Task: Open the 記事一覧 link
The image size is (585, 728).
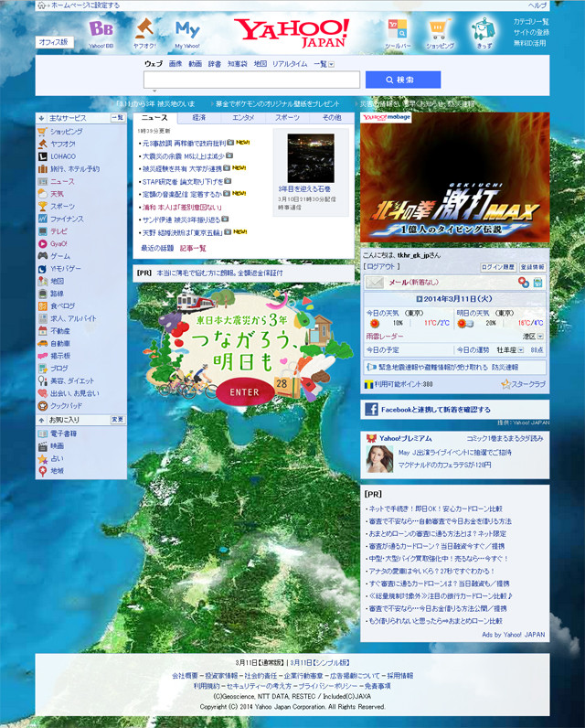Action: point(193,249)
